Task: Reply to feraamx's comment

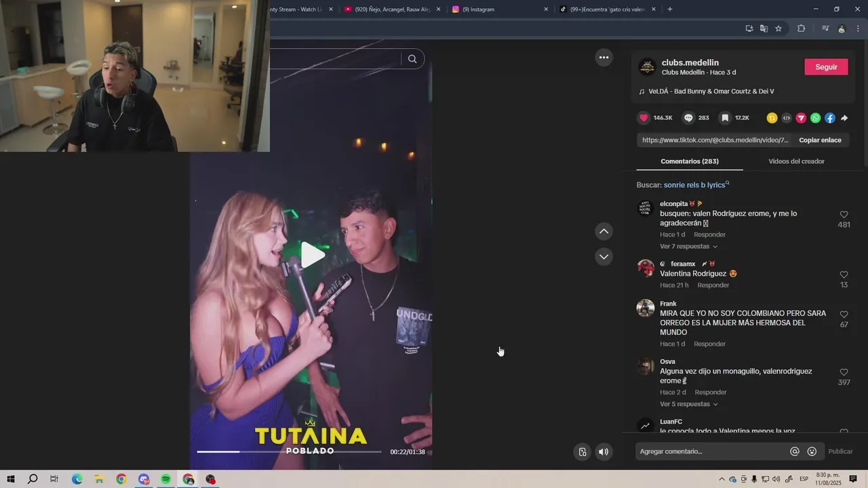Action: (x=713, y=285)
